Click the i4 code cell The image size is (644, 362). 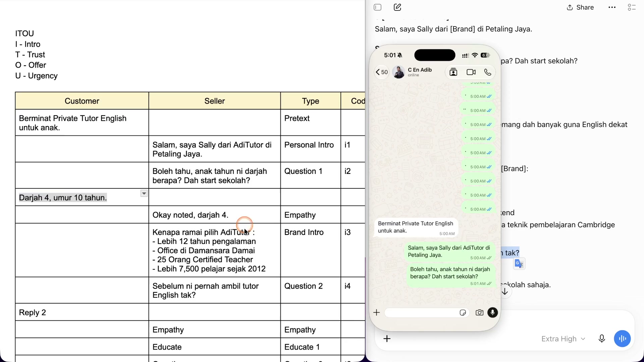[353, 290]
